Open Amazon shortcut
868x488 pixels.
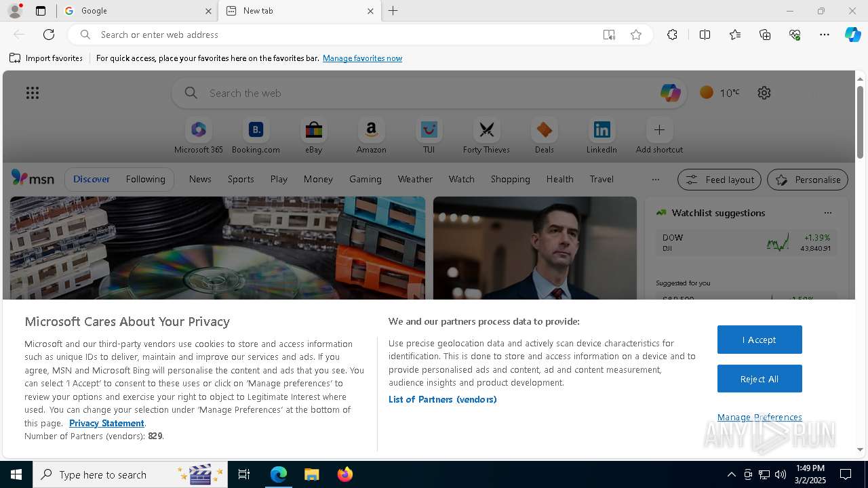(371, 136)
